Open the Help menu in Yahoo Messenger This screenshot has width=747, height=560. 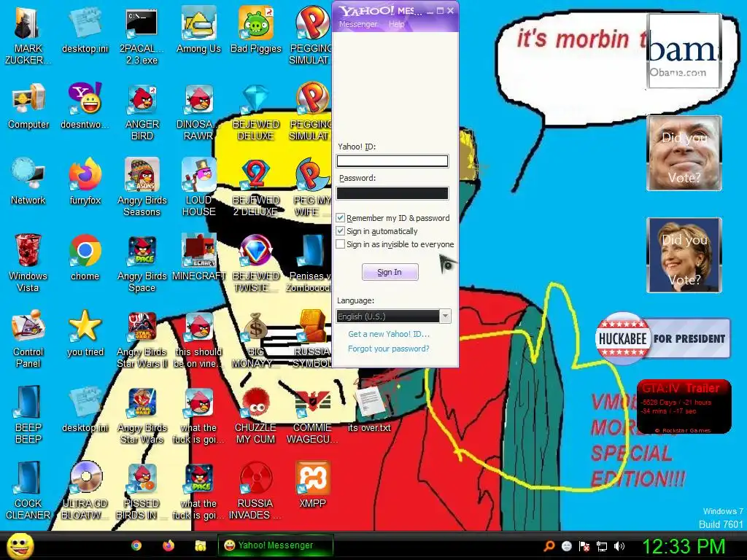pos(396,24)
